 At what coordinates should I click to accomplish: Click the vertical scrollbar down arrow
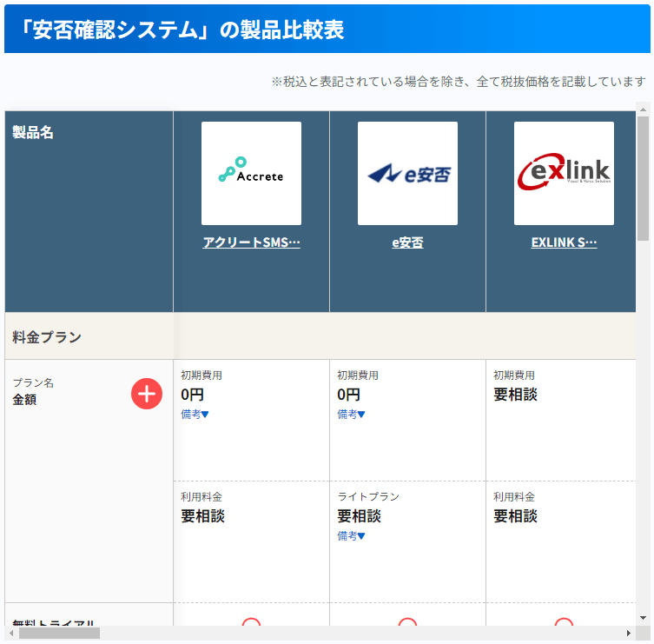pos(643,618)
